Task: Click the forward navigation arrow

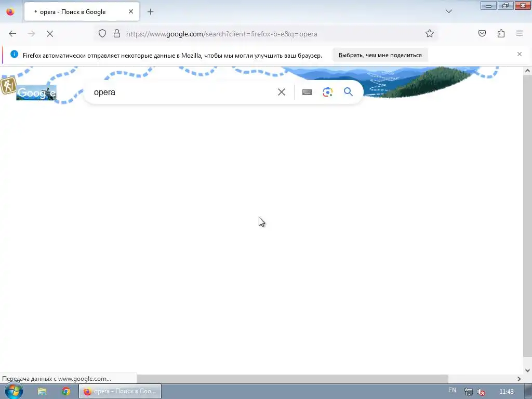Action: (31, 34)
